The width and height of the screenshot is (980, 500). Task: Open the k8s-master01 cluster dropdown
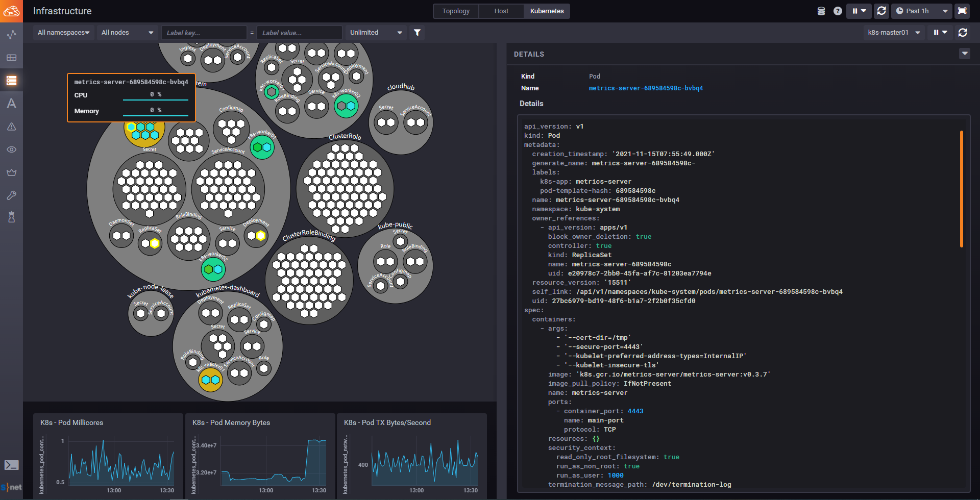[894, 33]
